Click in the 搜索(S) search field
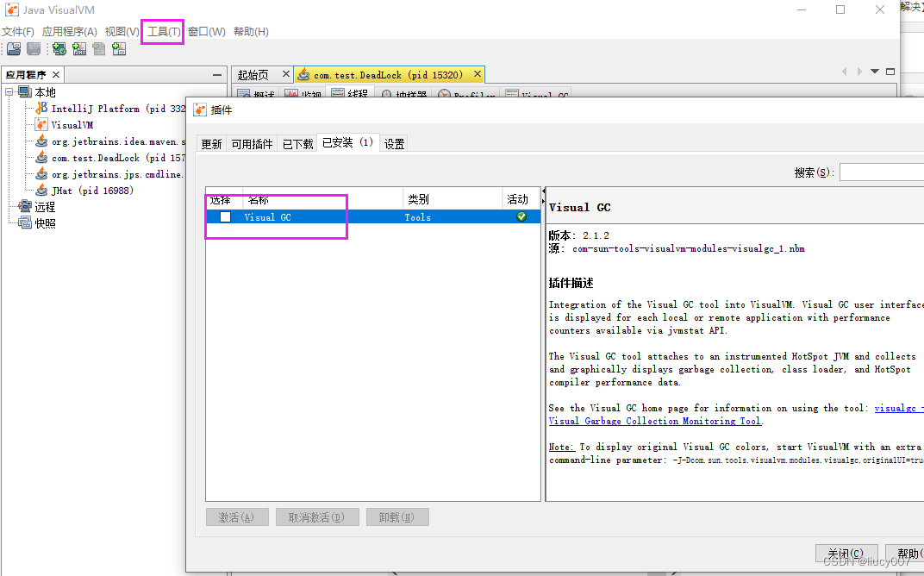This screenshot has width=924, height=576. (882, 172)
